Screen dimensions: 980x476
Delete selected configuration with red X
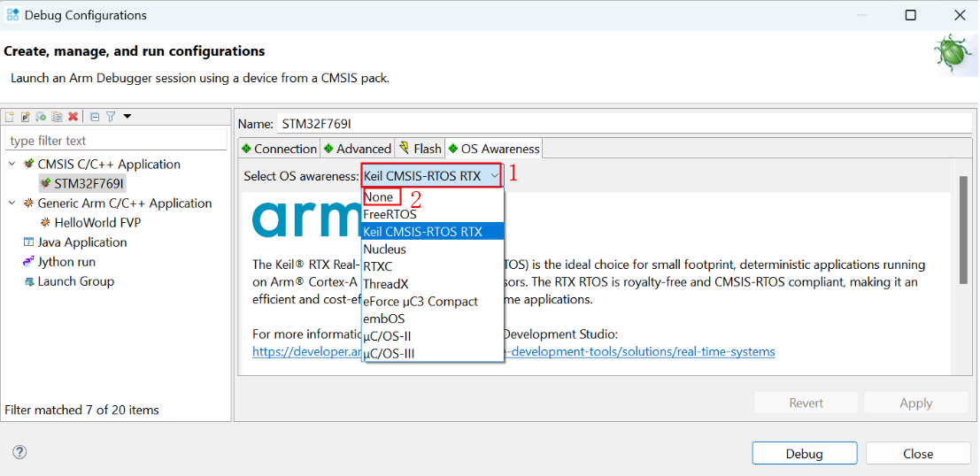[73, 117]
